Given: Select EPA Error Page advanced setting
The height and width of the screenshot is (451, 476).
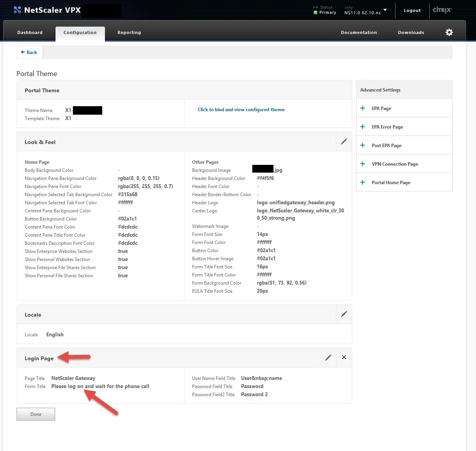Looking at the screenshot, I should (404, 127).
